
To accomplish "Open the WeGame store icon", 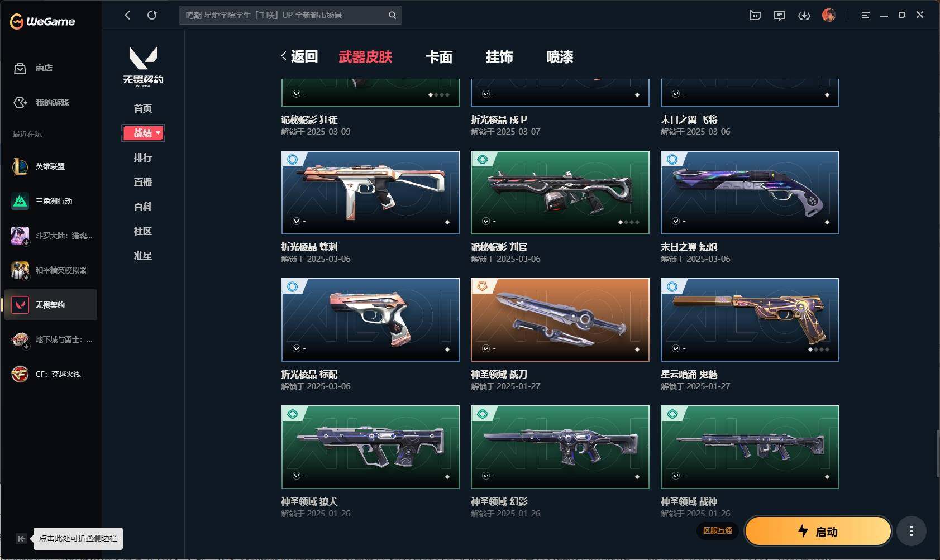I will tap(20, 68).
